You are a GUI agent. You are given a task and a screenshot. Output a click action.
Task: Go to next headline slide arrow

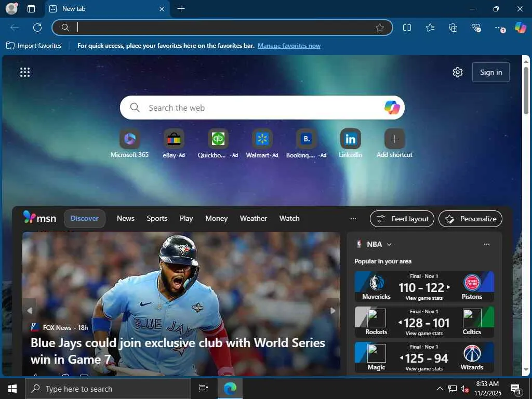click(x=333, y=310)
